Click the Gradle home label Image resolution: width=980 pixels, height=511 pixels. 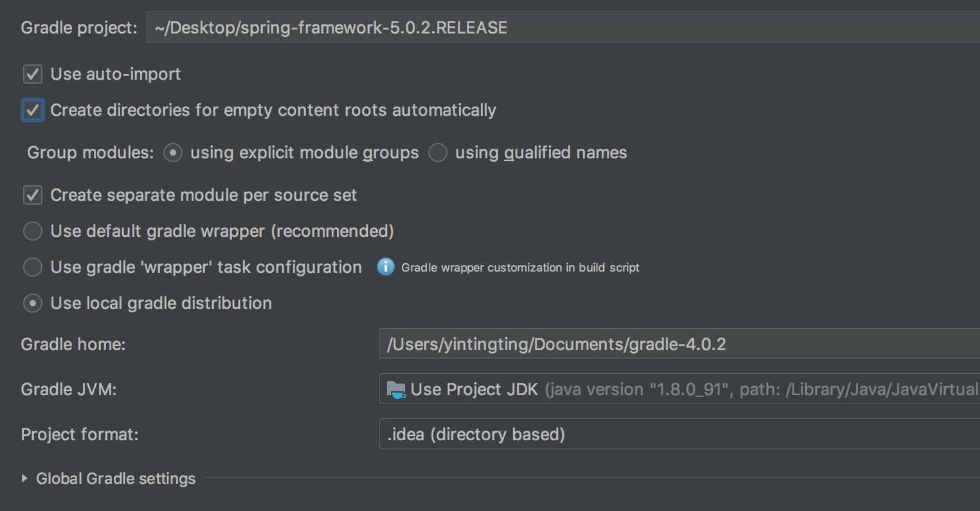click(73, 344)
